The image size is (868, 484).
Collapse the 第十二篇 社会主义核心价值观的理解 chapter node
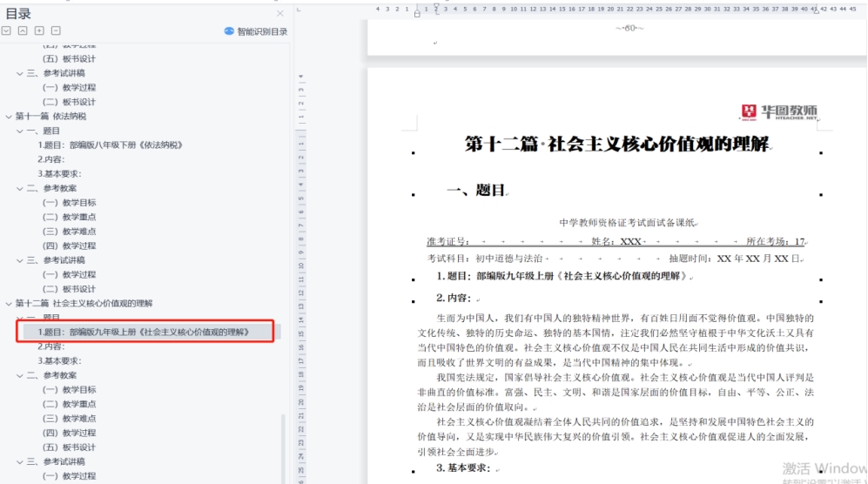pos(9,303)
